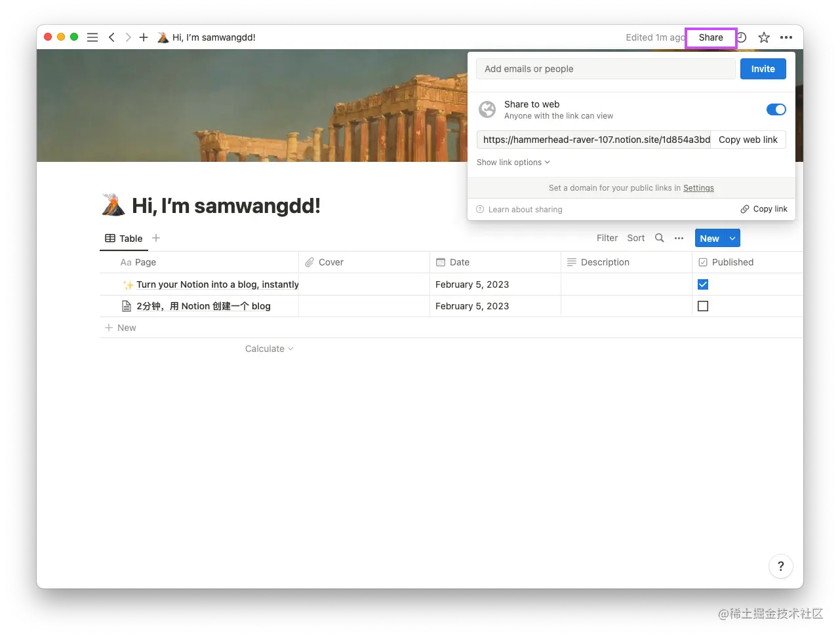The image size is (840, 637).
Task: Go back with the left arrow
Action: tap(111, 37)
